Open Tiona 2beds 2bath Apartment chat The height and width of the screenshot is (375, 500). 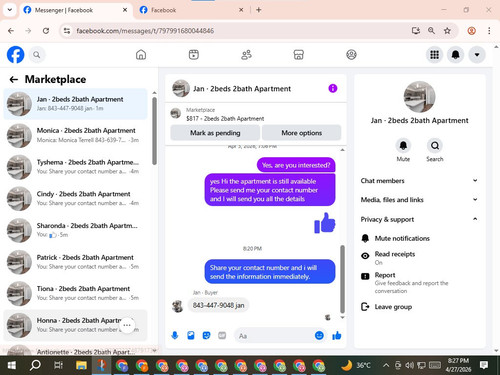click(x=75, y=293)
